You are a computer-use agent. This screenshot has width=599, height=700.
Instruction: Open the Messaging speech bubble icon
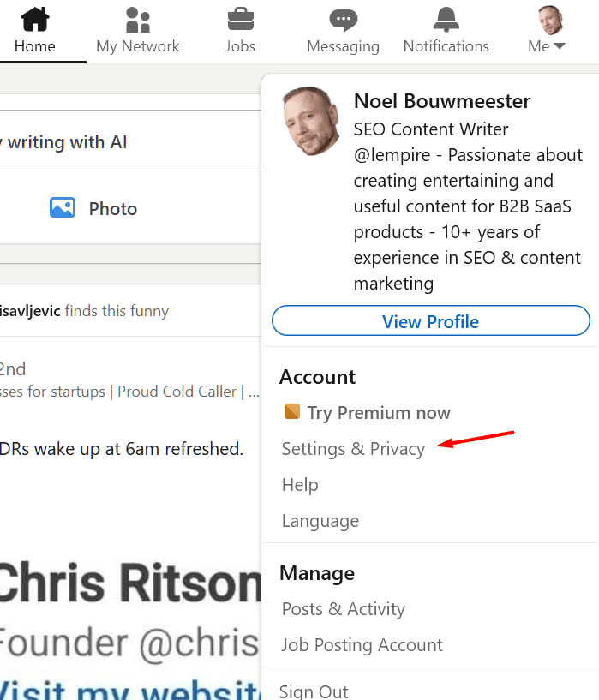pos(344,20)
